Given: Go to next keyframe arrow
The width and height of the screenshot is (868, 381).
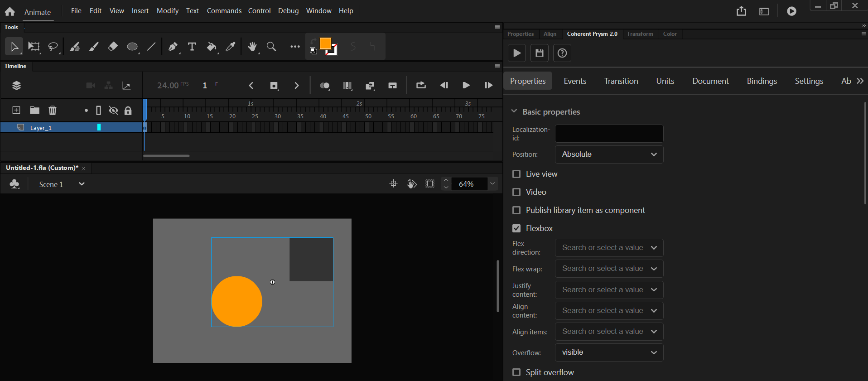Looking at the screenshot, I should (297, 86).
